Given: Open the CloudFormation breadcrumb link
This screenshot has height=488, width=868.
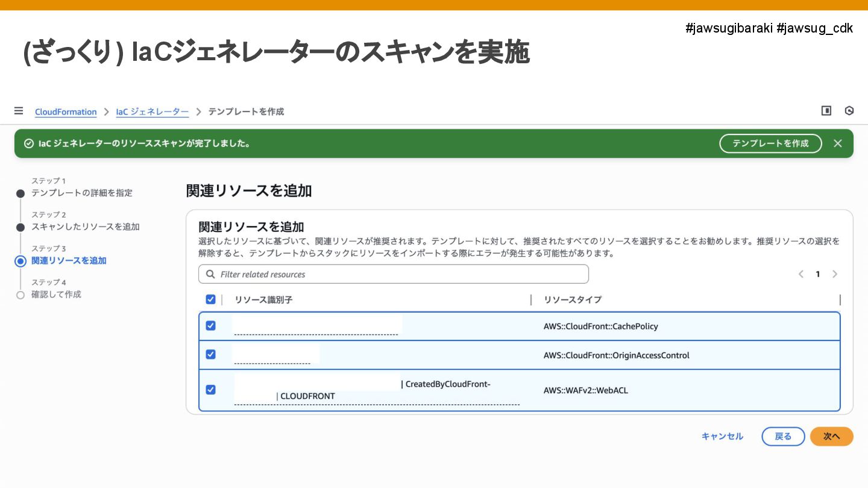Looking at the screenshot, I should click(x=66, y=111).
